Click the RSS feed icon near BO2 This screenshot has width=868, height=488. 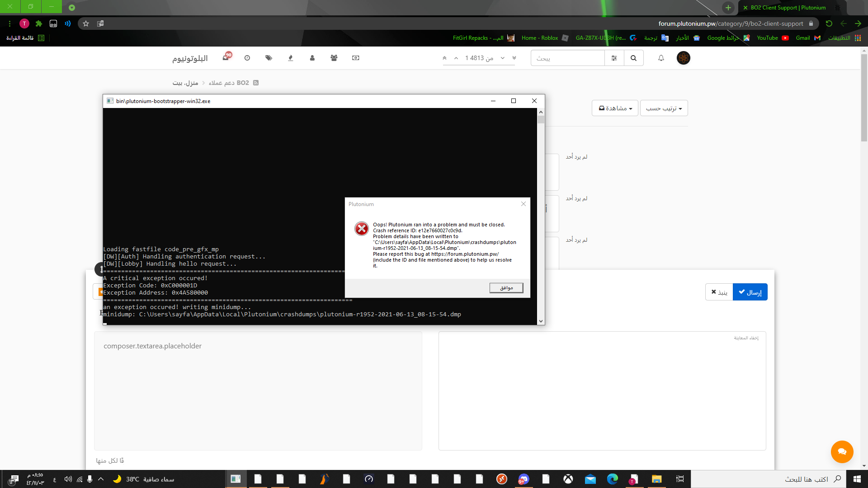(x=256, y=83)
